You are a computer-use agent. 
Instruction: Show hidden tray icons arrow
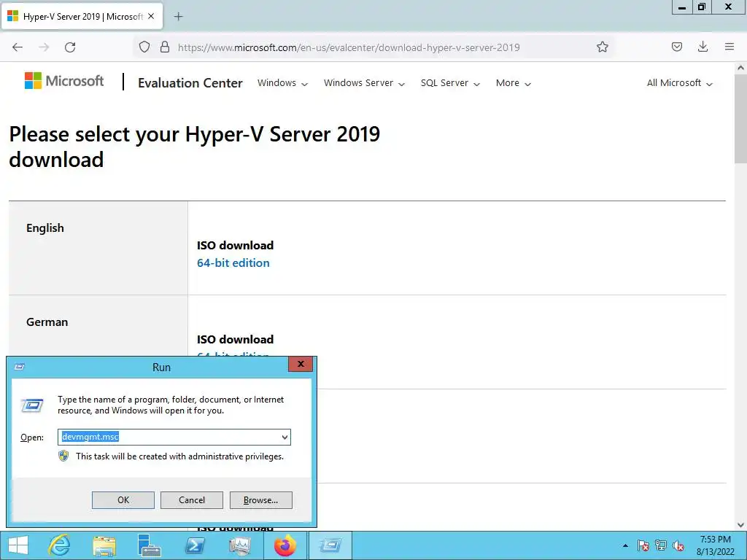click(x=625, y=545)
